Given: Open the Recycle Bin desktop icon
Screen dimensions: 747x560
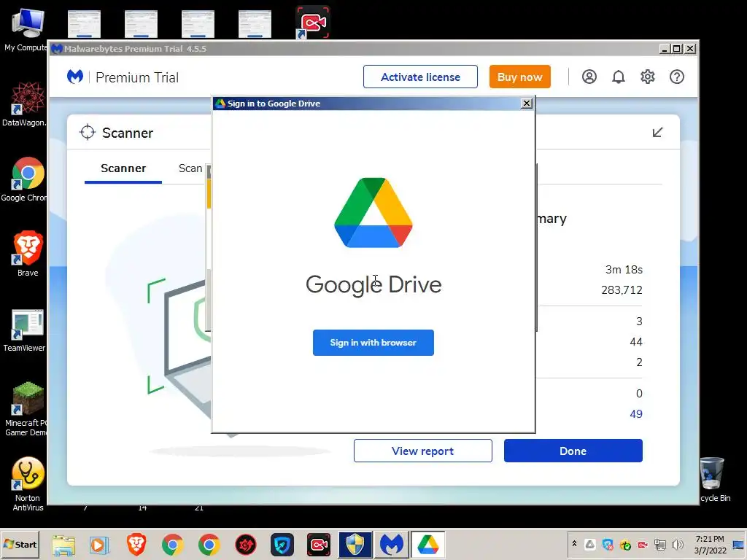Looking at the screenshot, I should (x=713, y=479).
